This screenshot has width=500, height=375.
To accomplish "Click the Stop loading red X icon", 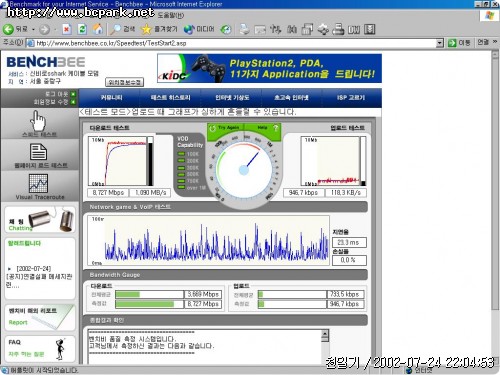I will [x=67, y=29].
